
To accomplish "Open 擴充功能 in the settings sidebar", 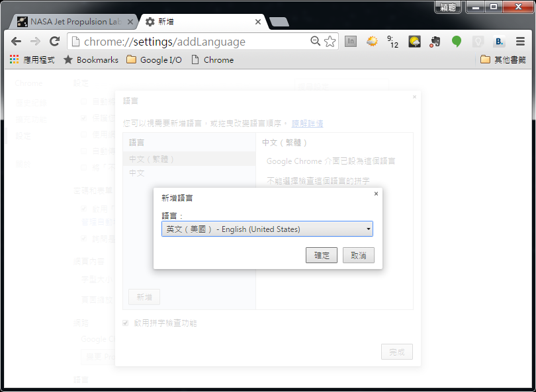I will (x=30, y=119).
